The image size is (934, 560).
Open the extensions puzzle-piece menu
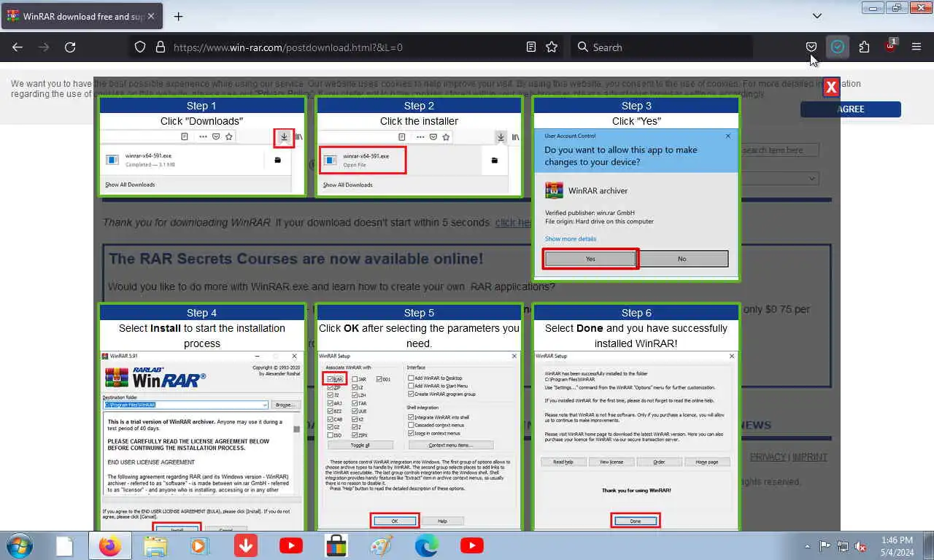tap(864, 47)
